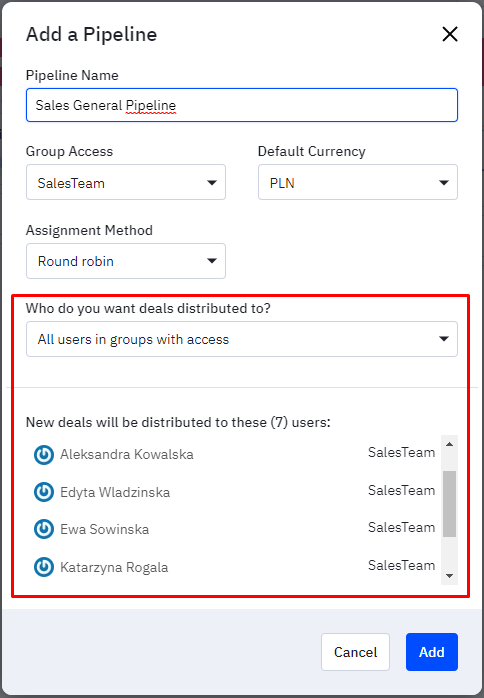Click the user list scroll up arrow
The width and height of the screenshot is (484, 698).
click(x=449, y=444)
